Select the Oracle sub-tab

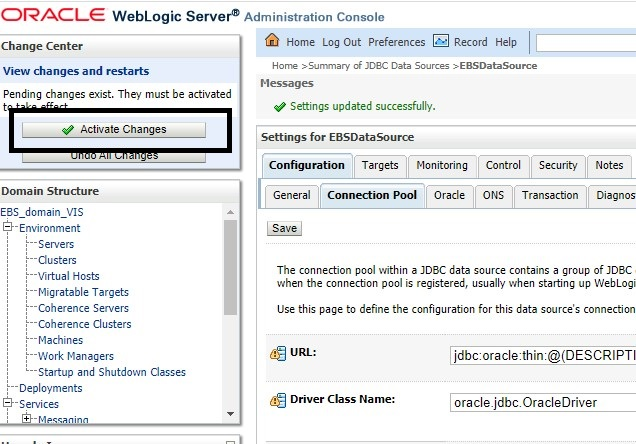pyautogui.click(x=449, y=195)
